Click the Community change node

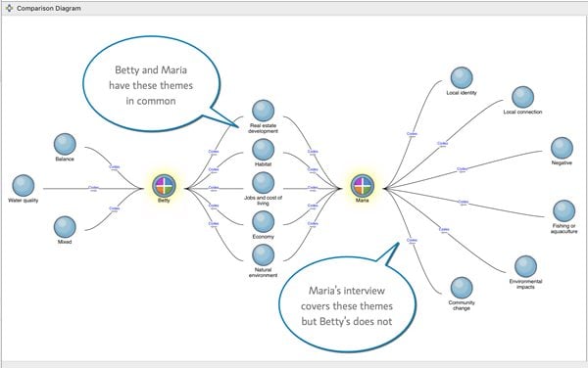pos(462,288)
